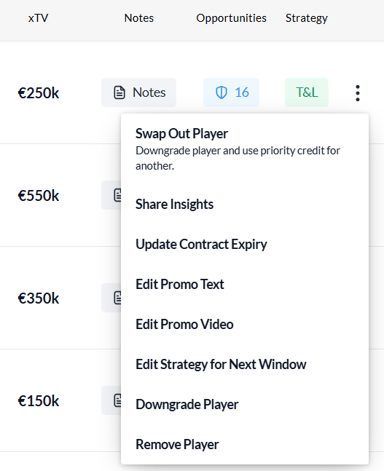Click the shield icon beside 16
384x471 pixels.
tap(221, 93)
